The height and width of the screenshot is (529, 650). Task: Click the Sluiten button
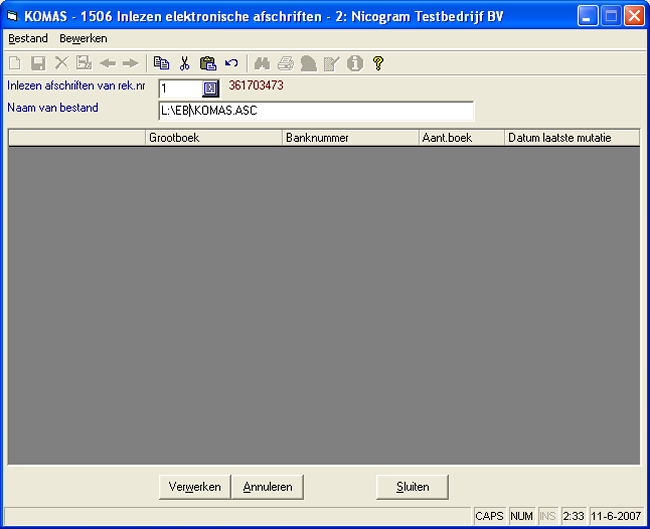412,487
